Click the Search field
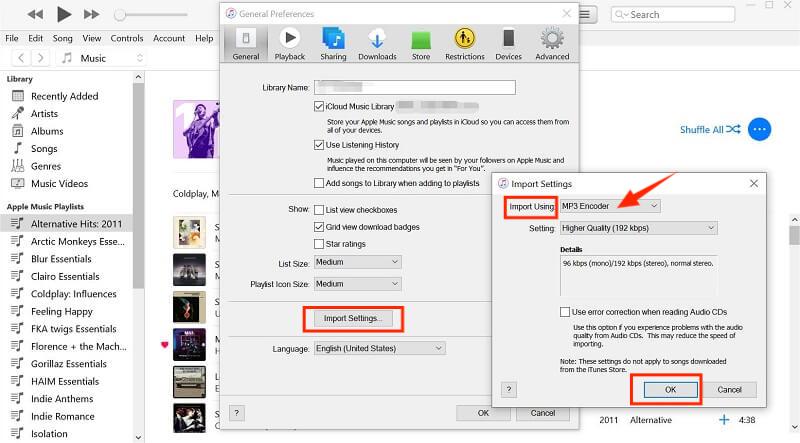 [672, 14]
